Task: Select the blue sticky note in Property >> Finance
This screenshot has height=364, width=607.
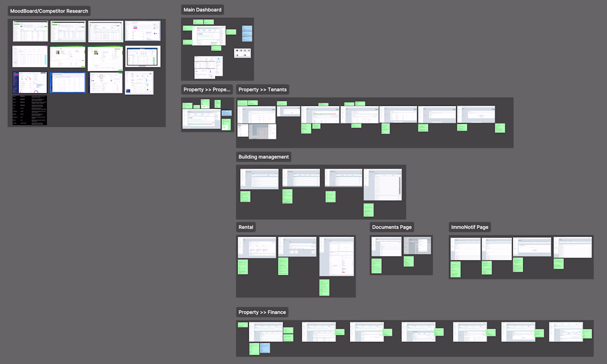Action: click(265, 348)
